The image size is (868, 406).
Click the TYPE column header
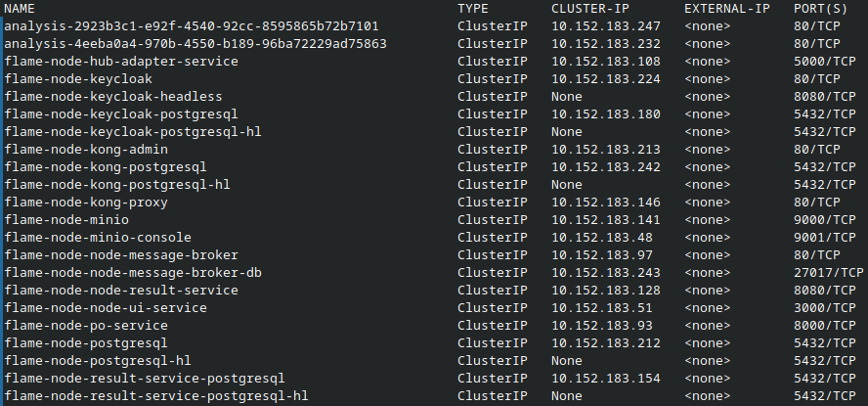pyautogui.click(x=473, y=8)
